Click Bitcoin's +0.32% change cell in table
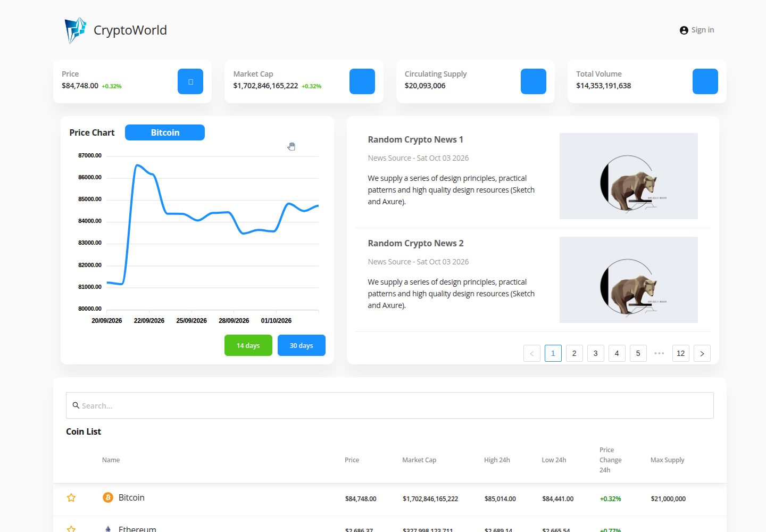This screenshot has height=532, width=766. pyautogui.click(x=610, y=498)
